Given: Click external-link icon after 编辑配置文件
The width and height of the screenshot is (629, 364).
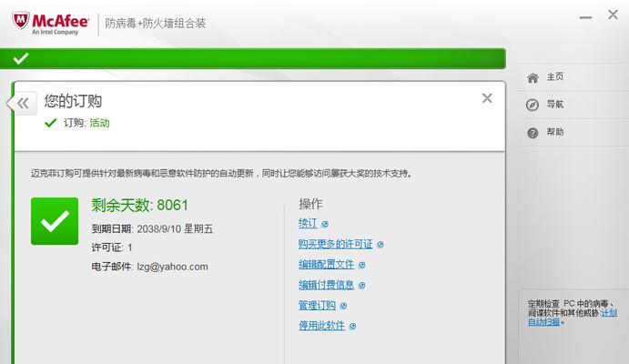Looking at the screenshot, I should (x=362, y=265).
